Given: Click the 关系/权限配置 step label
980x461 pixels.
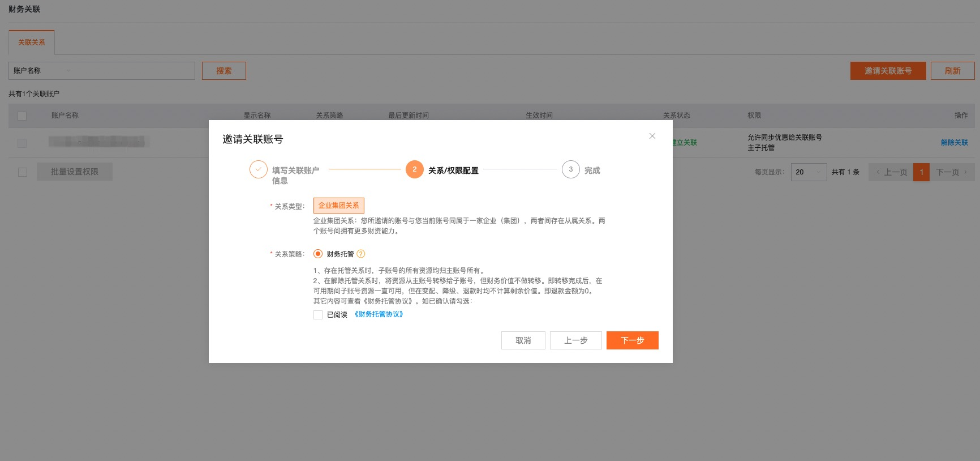Looking at the screenshot, I should (x=453, y=170).
